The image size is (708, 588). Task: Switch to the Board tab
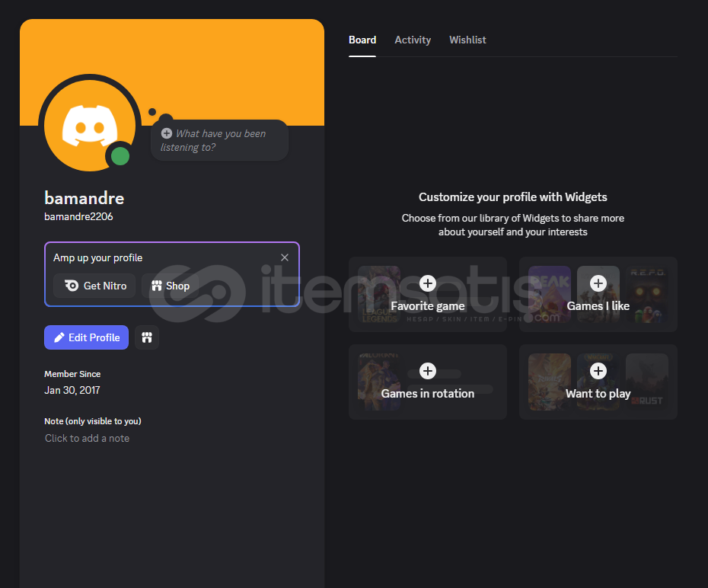[x=362, y=40]
